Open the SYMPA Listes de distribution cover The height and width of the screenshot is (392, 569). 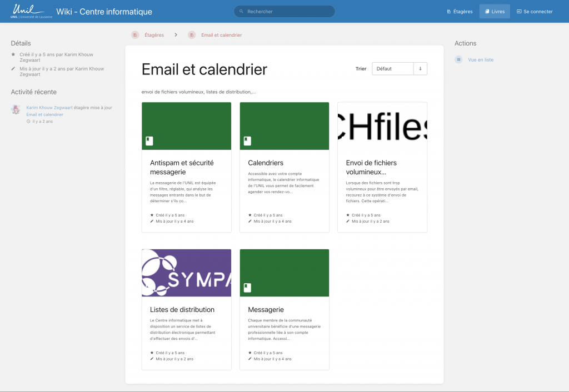186,273
